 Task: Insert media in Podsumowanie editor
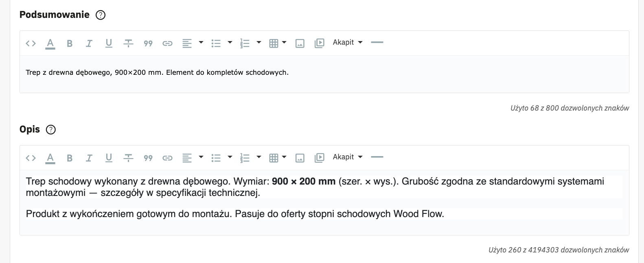(x=320, y=43)
